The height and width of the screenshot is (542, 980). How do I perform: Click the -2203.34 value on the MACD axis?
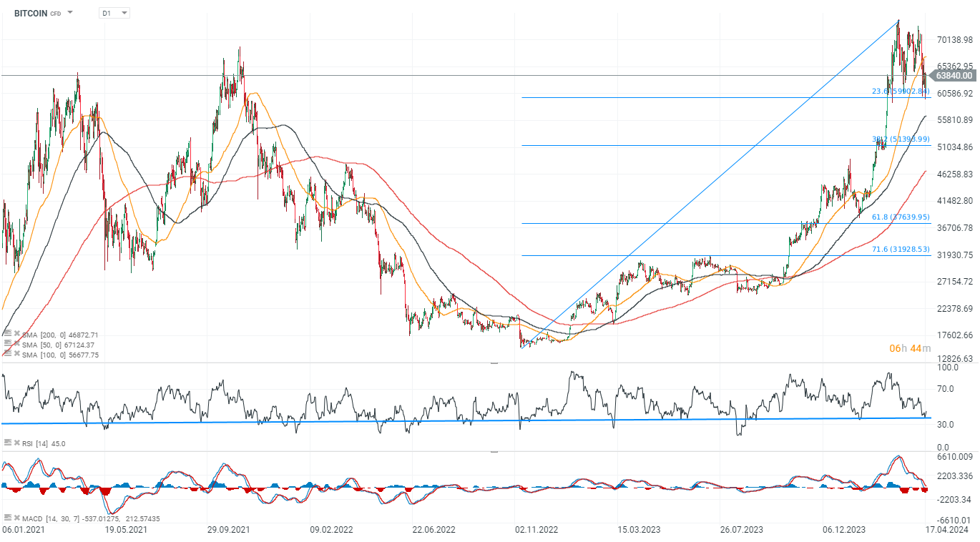pyautogui.click(x=954, y=499)
